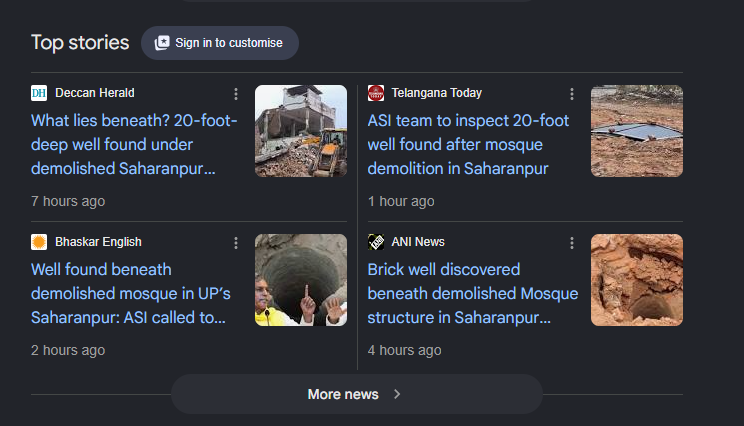Click the covered well on red soil thumbnail

point(637,131)
